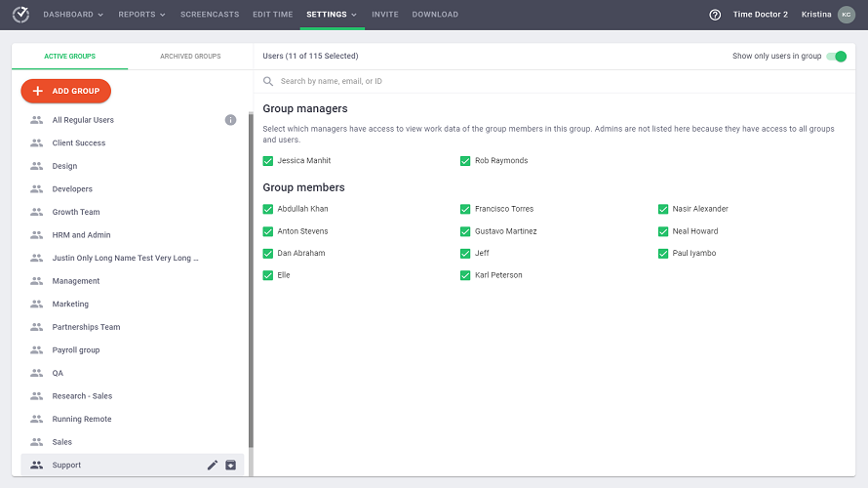Switch to the Archived Groups tab

coord(190,57)
